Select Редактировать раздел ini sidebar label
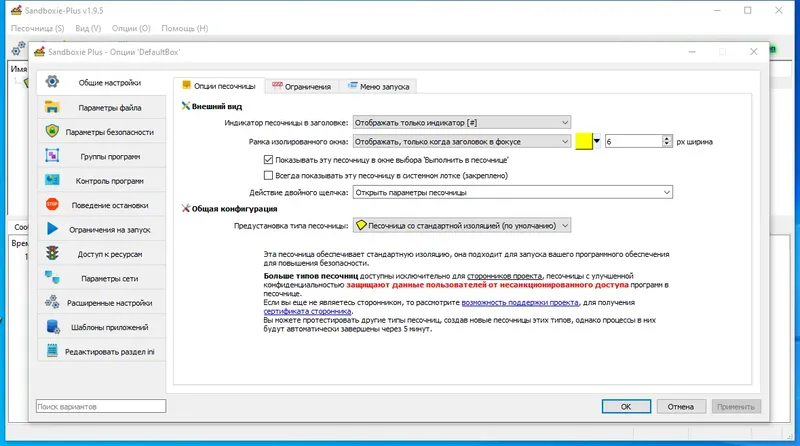This screenshot has height=446, width=800. (110, 352)
